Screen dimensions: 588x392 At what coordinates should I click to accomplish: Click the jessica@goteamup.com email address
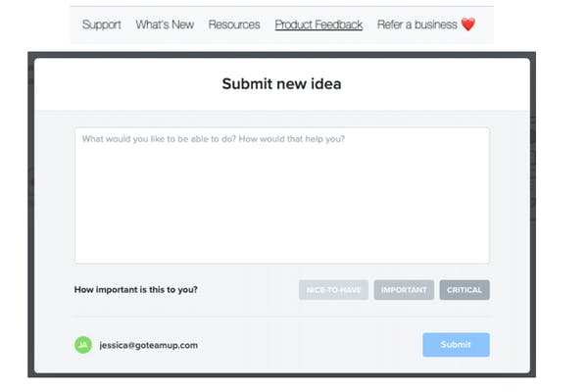(x=149, y=345)
